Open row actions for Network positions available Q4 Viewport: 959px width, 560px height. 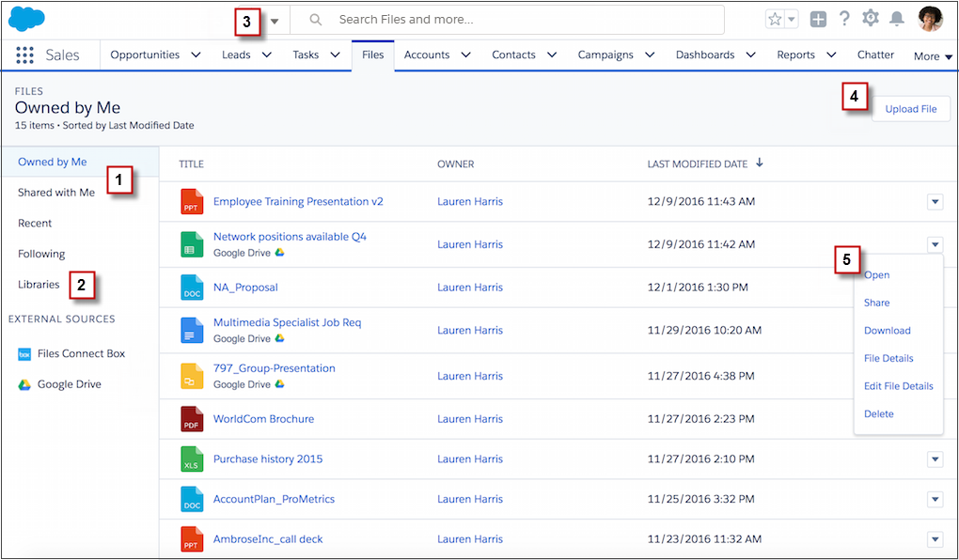[x=935, y=244]
